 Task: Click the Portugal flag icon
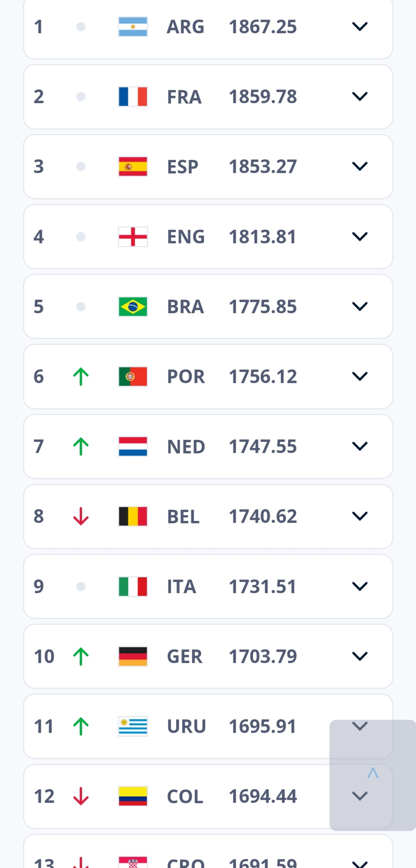tap(133, 376)
